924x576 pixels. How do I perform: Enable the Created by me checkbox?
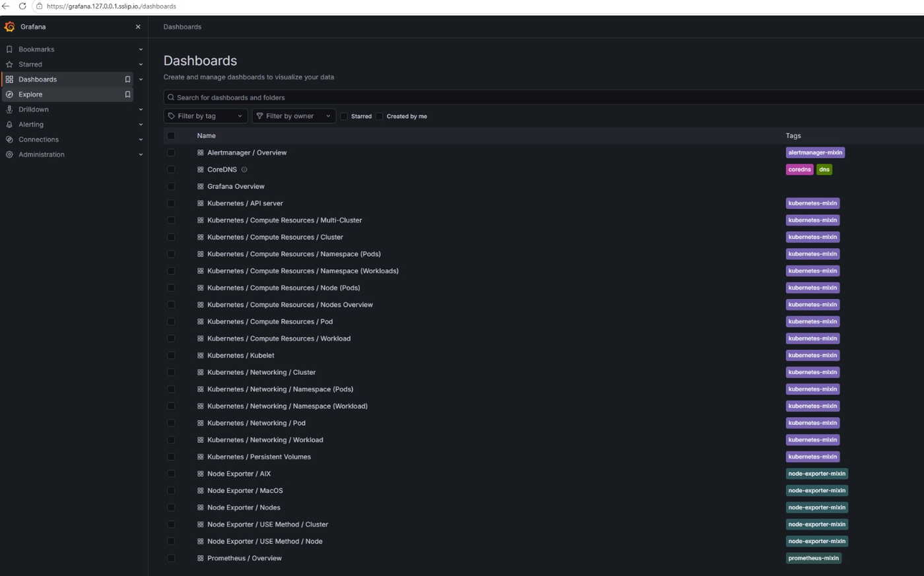point(379,116)
